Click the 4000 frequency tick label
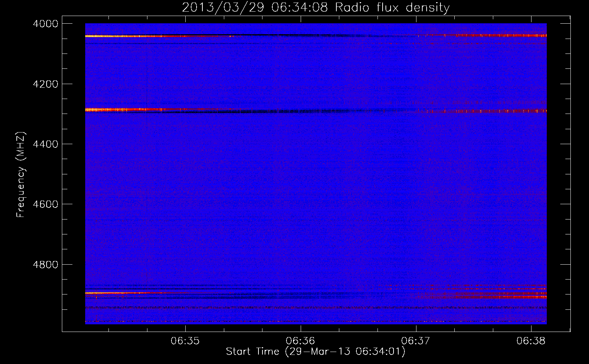 pos(46,24)
